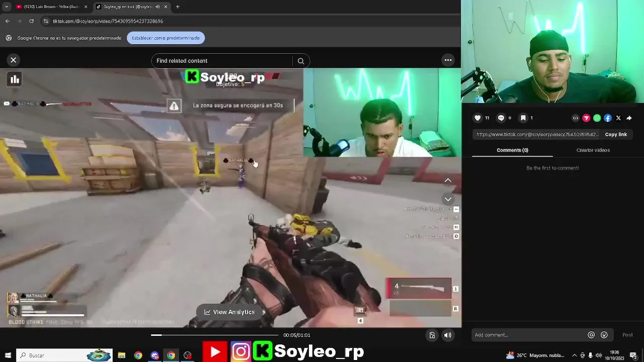Screen dimensions: 644x362
Task: Reload the page
Action: (31, 21)
